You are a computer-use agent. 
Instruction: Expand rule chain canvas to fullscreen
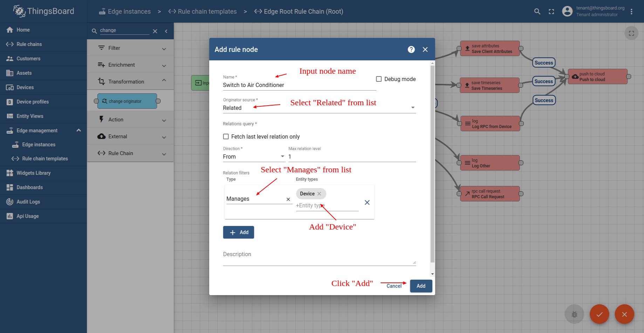(x=631, y=33)
